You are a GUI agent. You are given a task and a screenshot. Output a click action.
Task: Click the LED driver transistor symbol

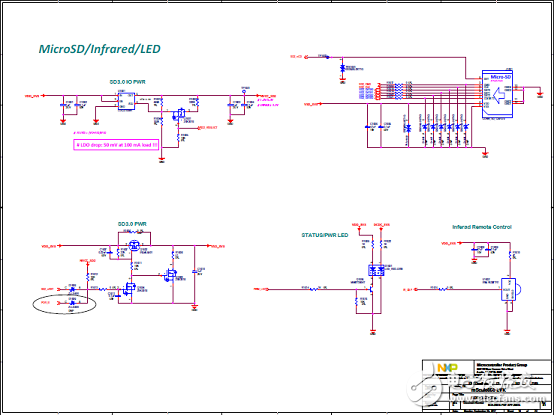(371, 290)
